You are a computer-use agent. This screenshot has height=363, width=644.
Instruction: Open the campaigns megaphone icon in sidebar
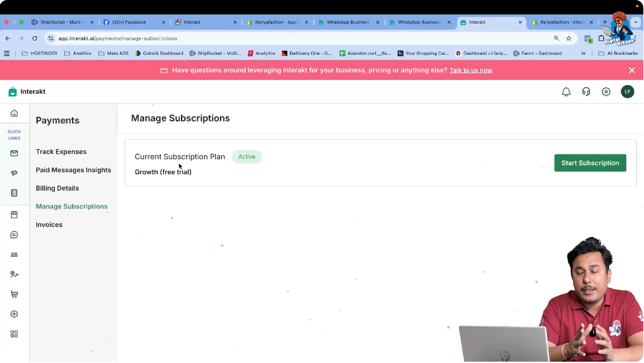(x=15, y=173)
